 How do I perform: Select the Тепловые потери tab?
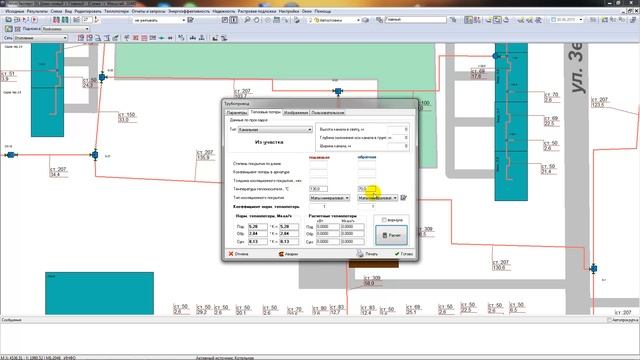(x=265, y=112)
